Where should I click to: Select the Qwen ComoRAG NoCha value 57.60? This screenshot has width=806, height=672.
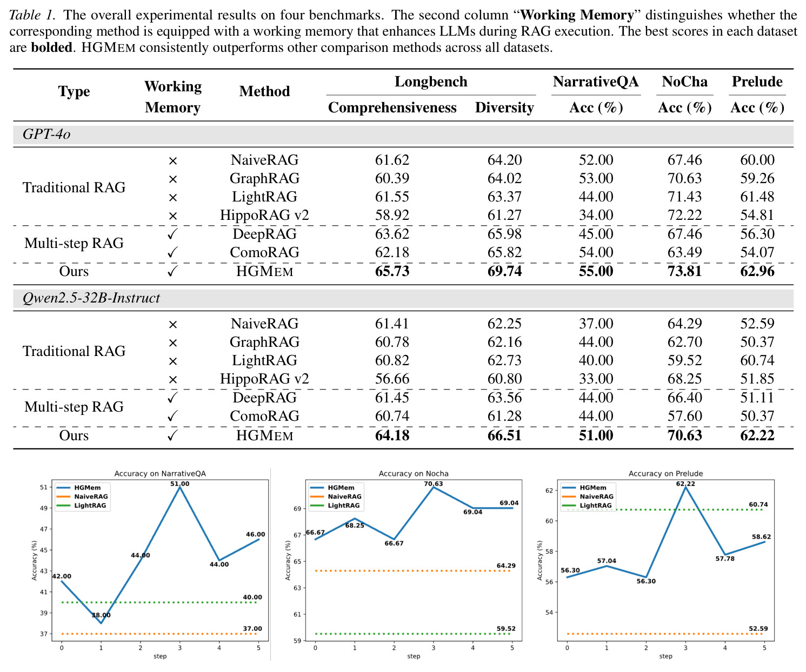click(x=684, y=416)
